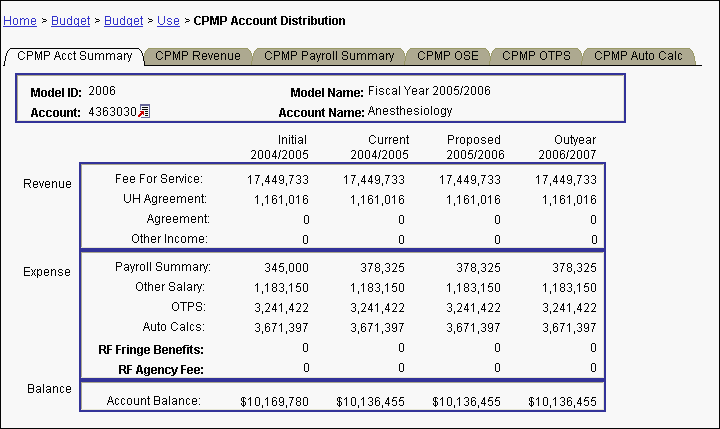
Task: Click the RF Fringe Benefits row label
Action: (161, 349)
